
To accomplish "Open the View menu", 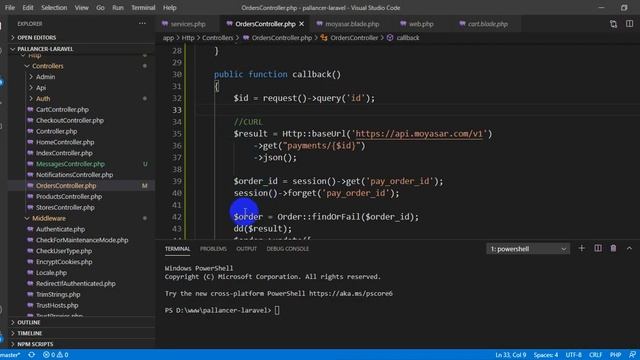I will [x=81, y=8].
